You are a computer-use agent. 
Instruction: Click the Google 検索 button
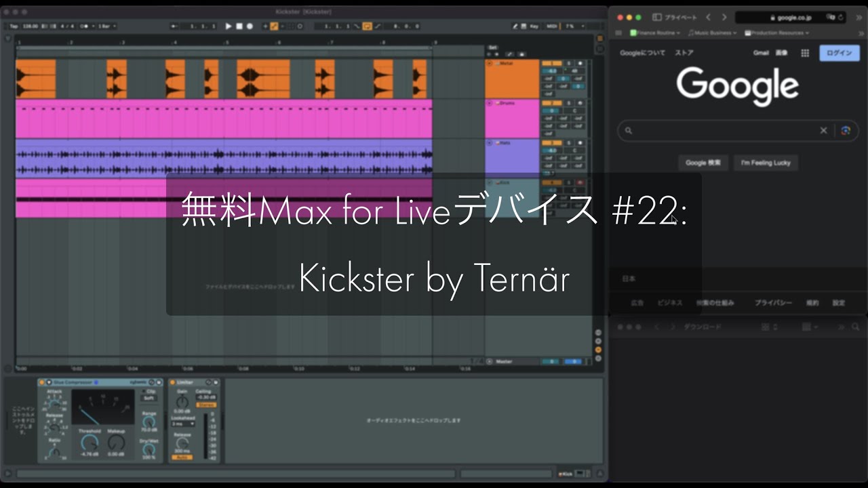(703, 163)
